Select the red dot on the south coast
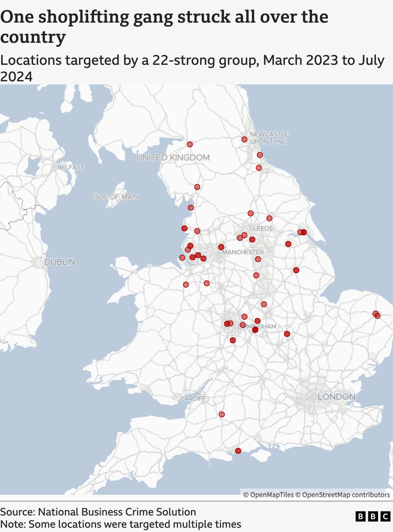The width and height of the screenshot is (393, 532). 238,451
